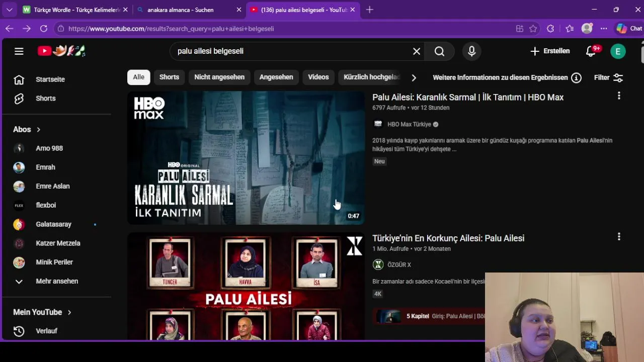Open the ÖZGÜR X channel avatar icon
Image resolution: width=644 pixels, height=362 pixels.
tap(378, 264)
